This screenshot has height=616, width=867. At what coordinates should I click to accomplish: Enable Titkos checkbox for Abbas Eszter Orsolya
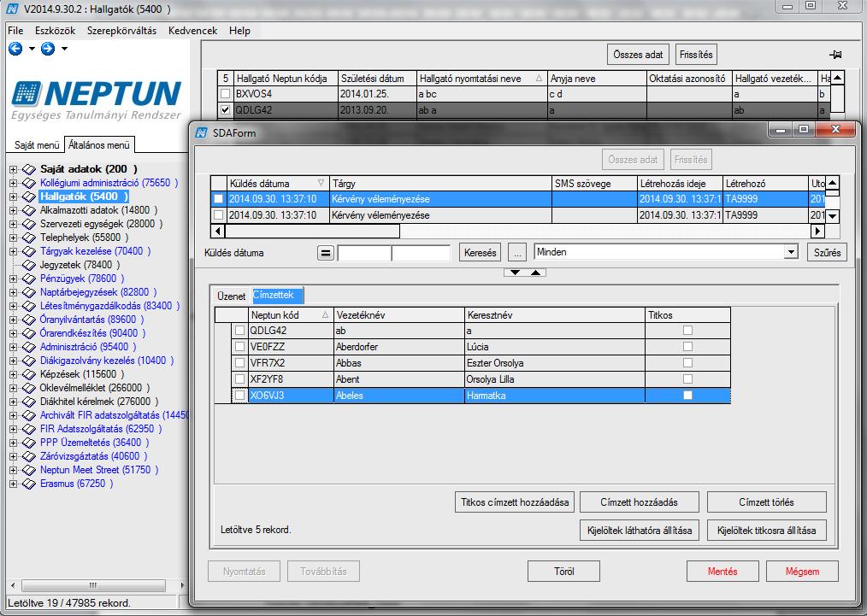(x=687, y=363)
